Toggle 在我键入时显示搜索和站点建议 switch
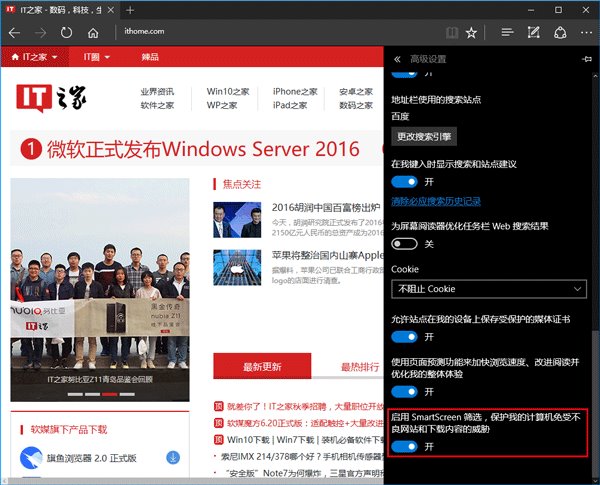Image resolution: width=600 pixels, height=485 pixels. point(405,181)
